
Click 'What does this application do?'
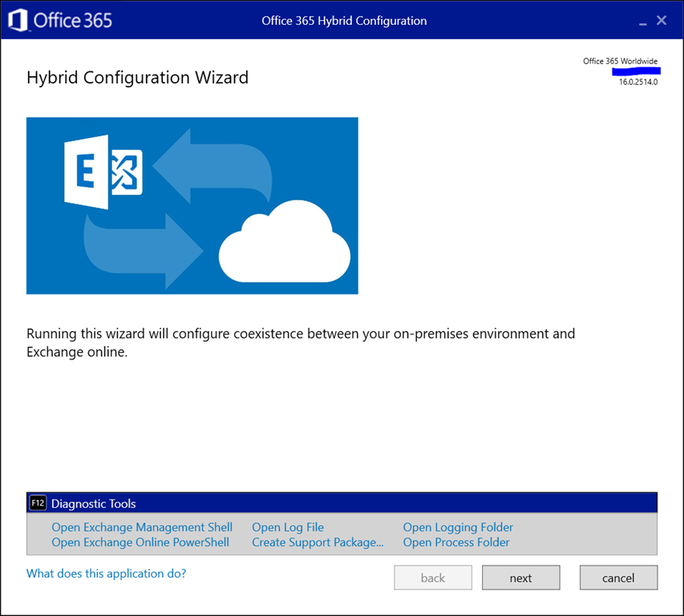coord(107,573)
